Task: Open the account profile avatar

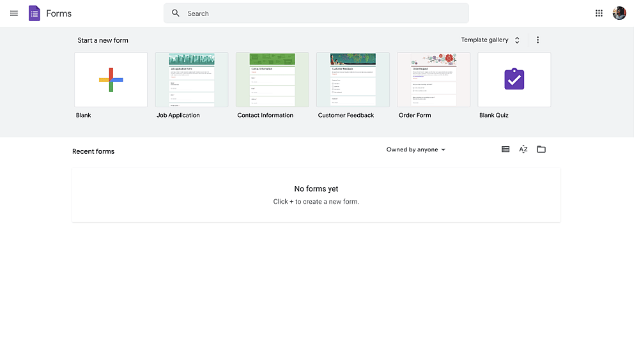Action: (x=619, y=13)
